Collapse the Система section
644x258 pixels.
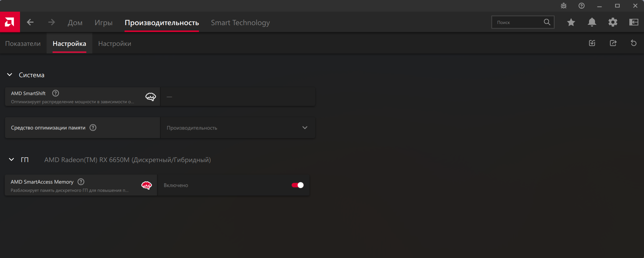pos(10,75)
